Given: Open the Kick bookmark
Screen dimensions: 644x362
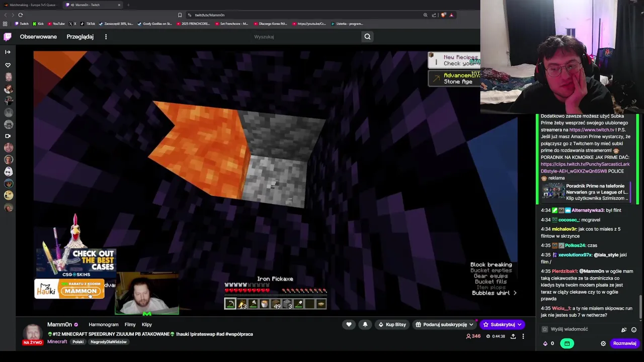Looking at the screenshot, I should click(x=38, y=24).
